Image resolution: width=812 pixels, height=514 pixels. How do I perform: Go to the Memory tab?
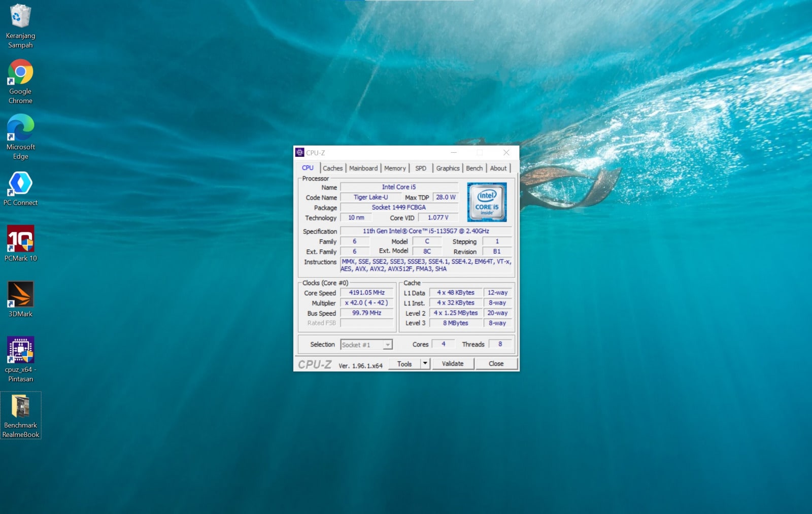point(395,168)
